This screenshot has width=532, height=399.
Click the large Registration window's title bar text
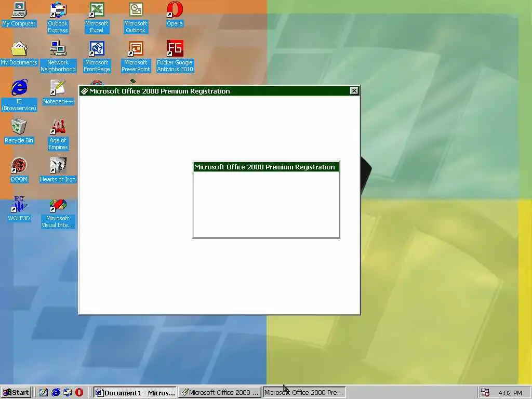(x=159, y=91)
